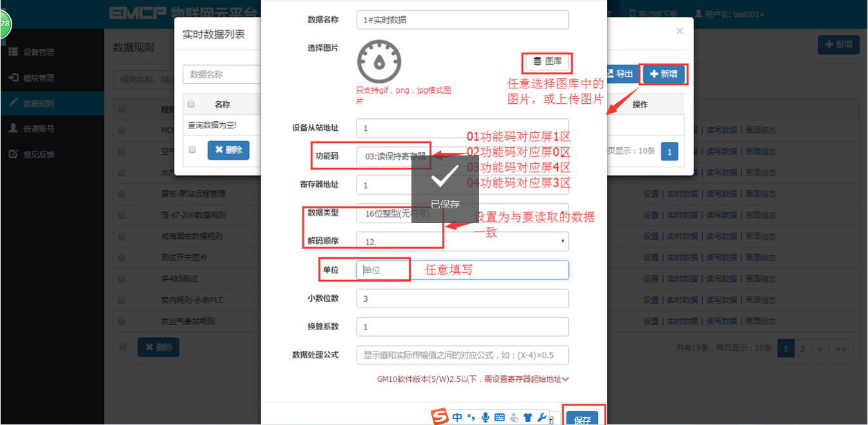Click 数据名称 search box in 实时数据列表

[222, 74]
